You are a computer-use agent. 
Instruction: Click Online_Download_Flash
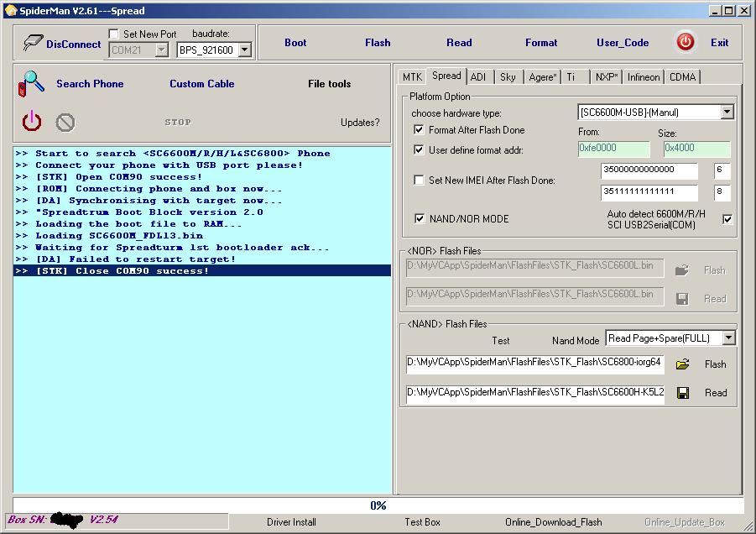click(x=554, y=522)
